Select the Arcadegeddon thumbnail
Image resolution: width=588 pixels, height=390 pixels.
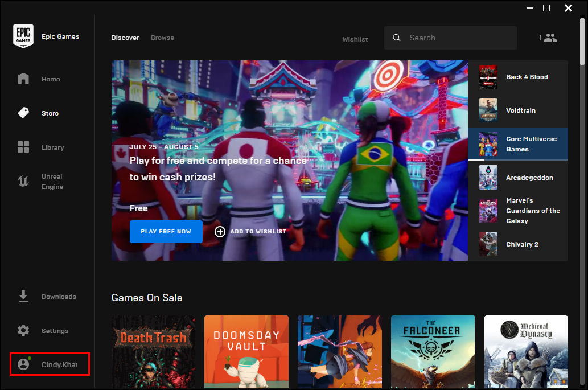point(488,178)
